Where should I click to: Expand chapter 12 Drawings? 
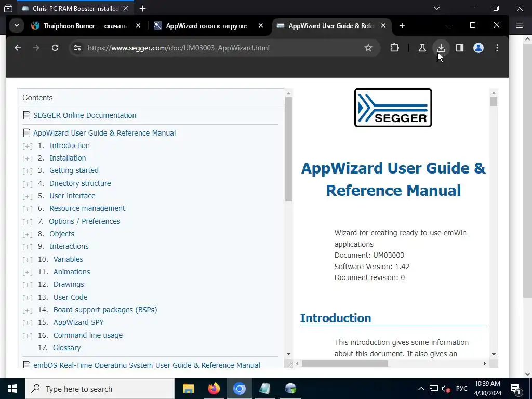28,285
